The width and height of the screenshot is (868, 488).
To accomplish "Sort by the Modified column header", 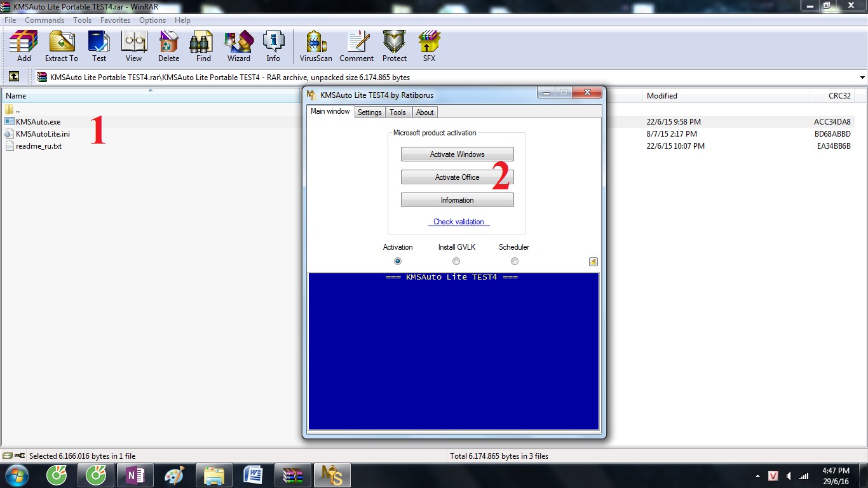I will 726,96.
